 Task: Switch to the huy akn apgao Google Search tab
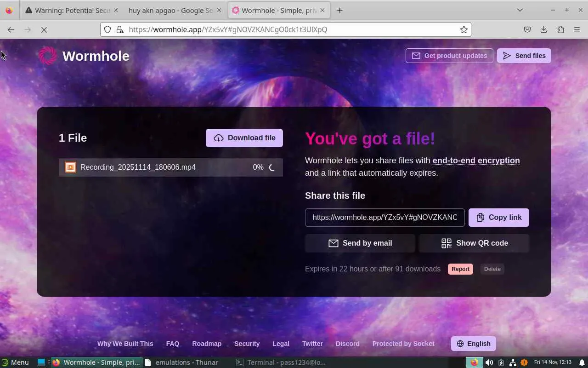pos(175,10)
